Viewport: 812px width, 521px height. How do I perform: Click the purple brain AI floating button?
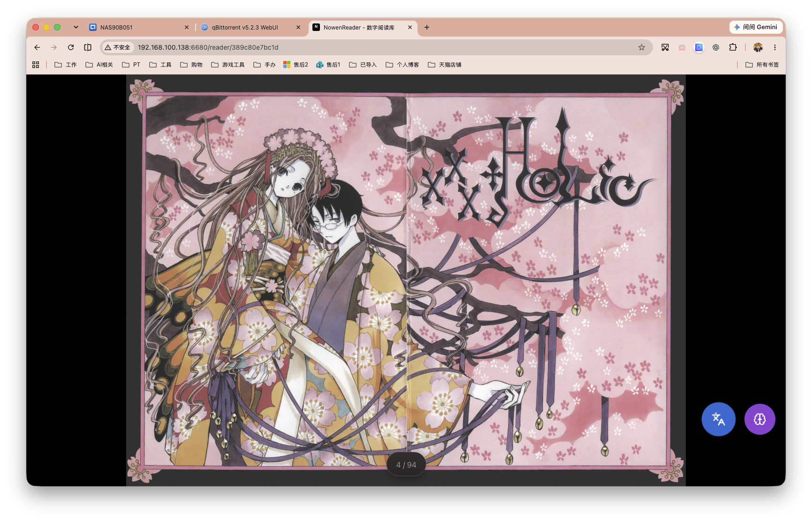click(760, 419)
